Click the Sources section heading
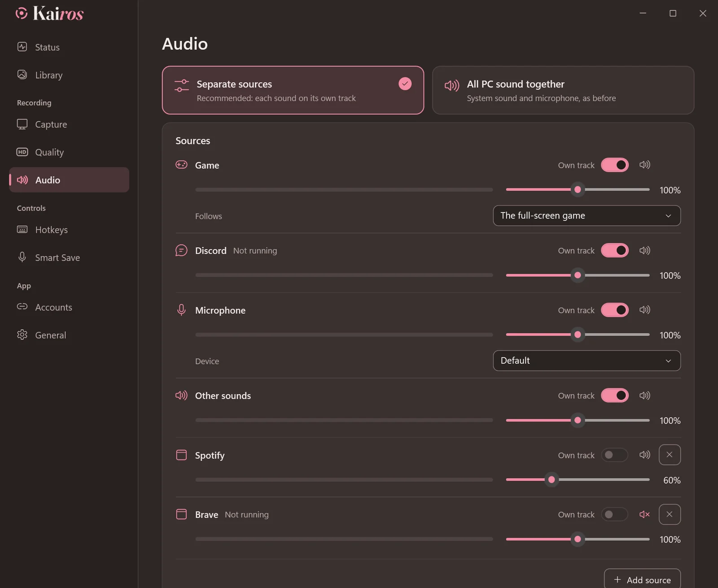 tap(193, 140)
